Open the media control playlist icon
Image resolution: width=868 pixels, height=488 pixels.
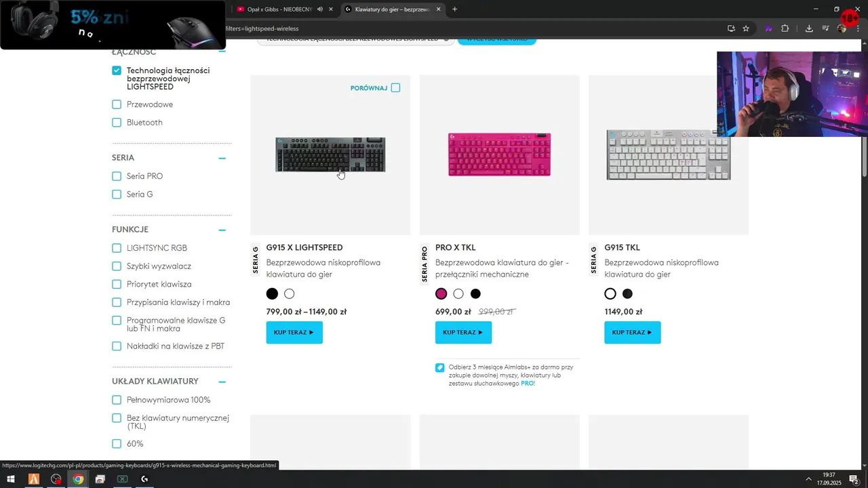pos(825,28)
